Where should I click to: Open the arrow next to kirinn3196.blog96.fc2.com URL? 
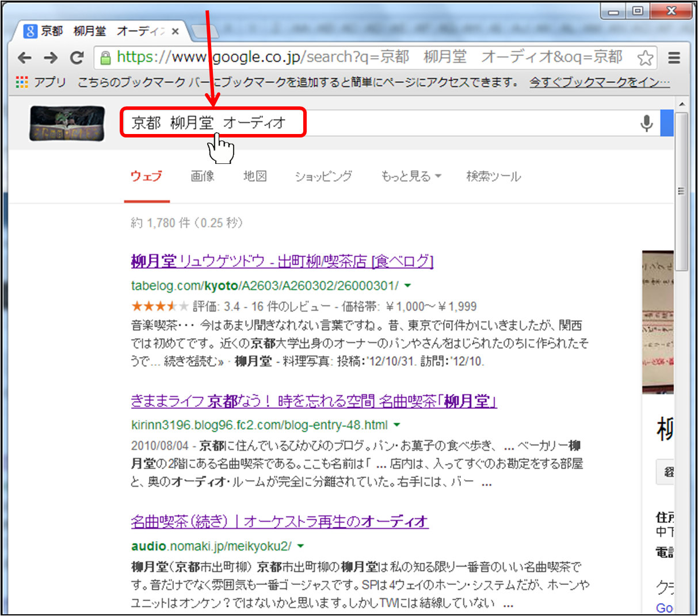pyautogui.click(x=396, y=425)
